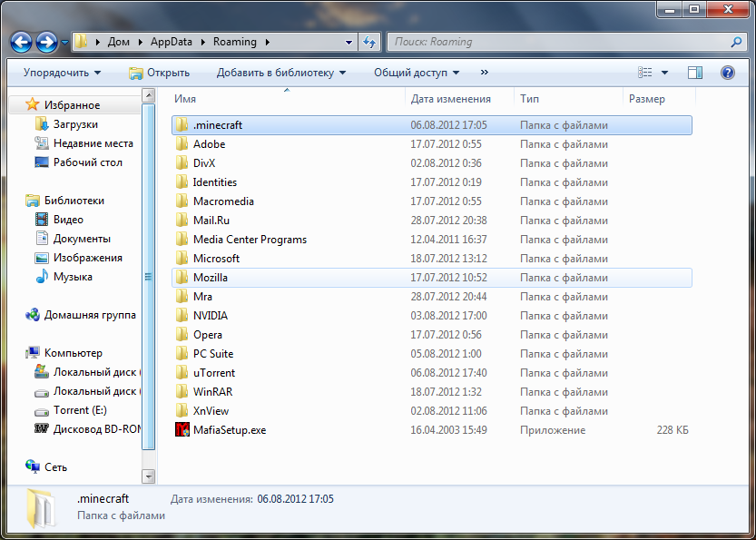Select the Mail.Ru folder icon
This screenshot has height=540, width=756.
(182, 221)
